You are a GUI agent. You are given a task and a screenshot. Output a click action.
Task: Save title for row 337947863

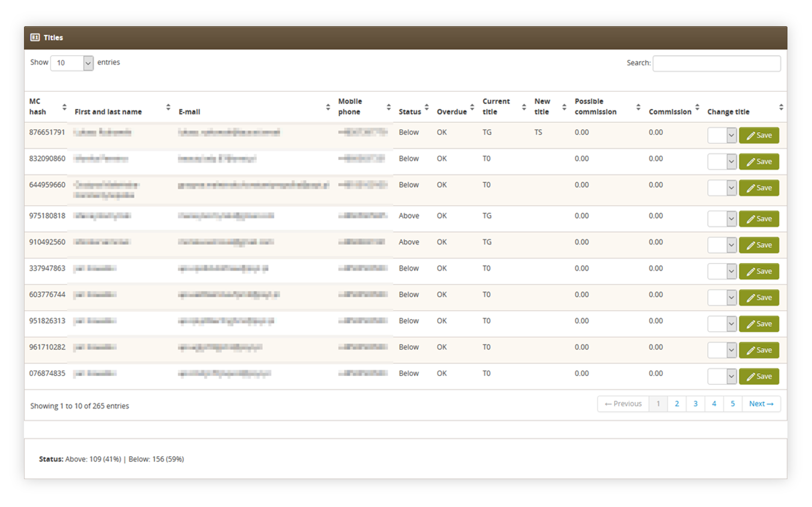click(x=759, y=271)
